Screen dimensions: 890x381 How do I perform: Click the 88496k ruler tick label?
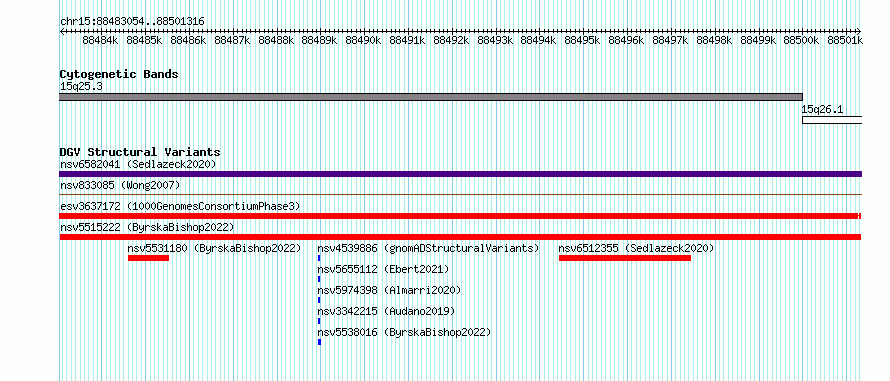[x=627, y=40]
